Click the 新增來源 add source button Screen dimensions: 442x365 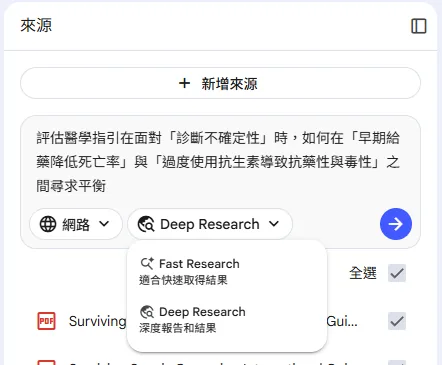click(220, 83)
